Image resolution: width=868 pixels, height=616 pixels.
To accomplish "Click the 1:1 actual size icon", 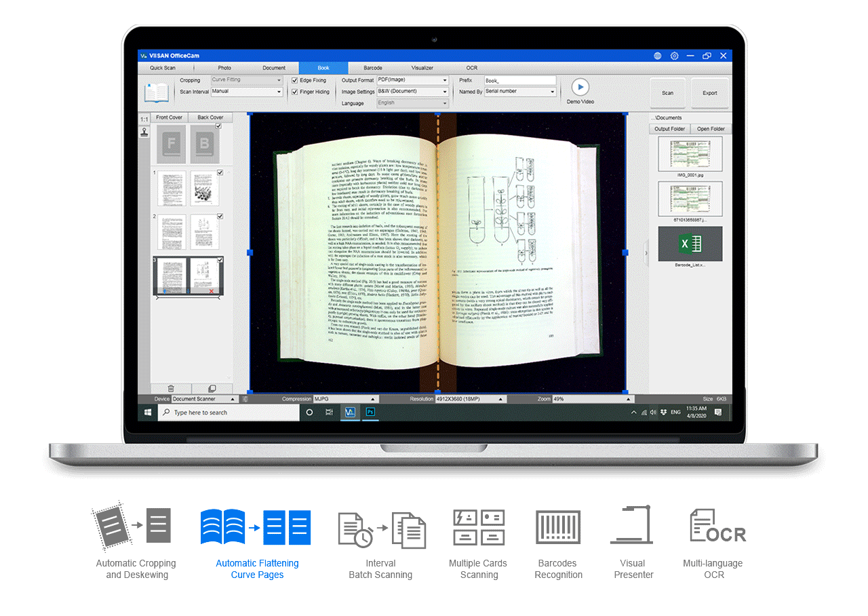I will tap(144, 119).
